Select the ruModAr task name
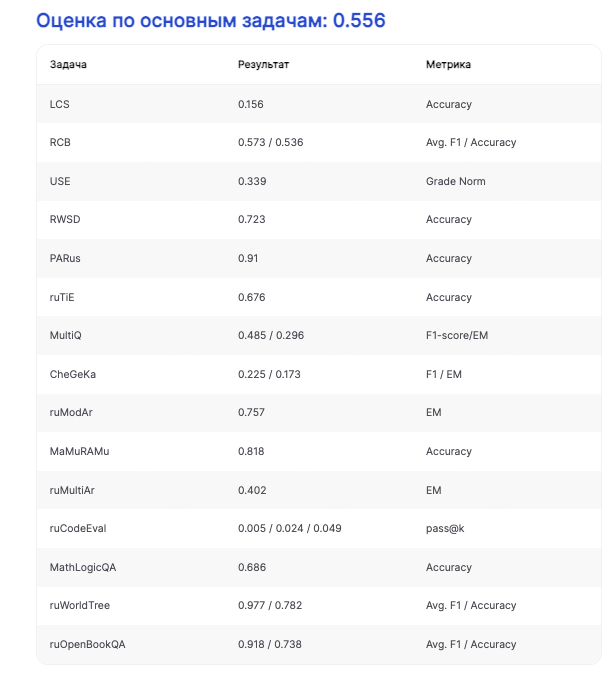This screenshot has width=613, height=680. click(x=71, y=413)
